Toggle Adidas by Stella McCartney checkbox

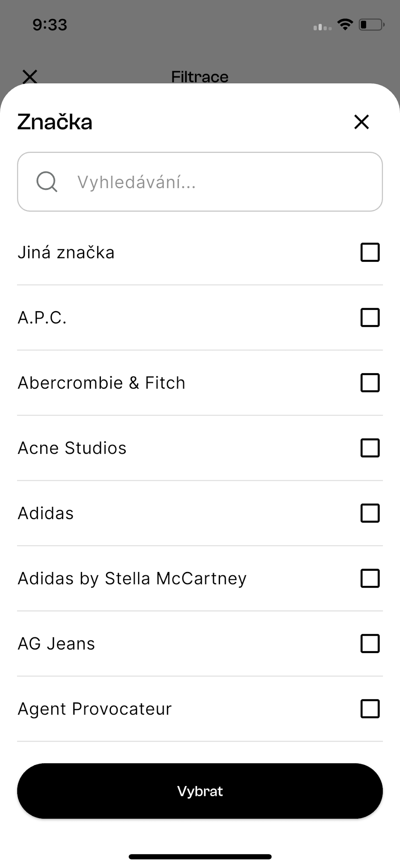370,578
